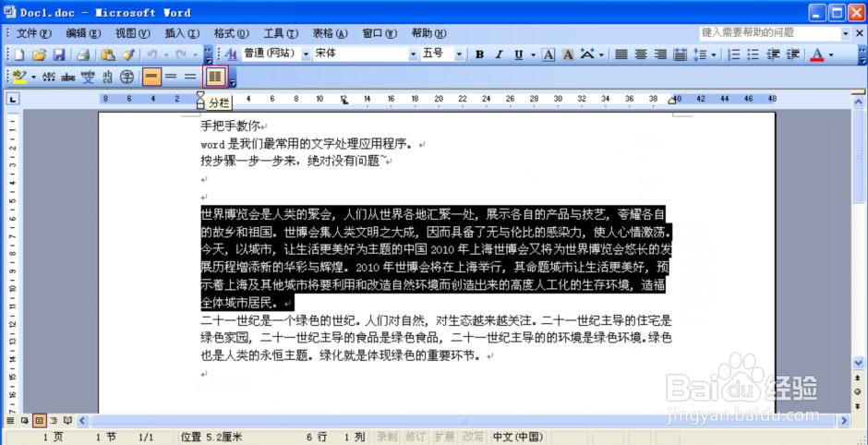Open the font size dropdown 五号
This screenshot has width=868, height=445.
[459, 54]
